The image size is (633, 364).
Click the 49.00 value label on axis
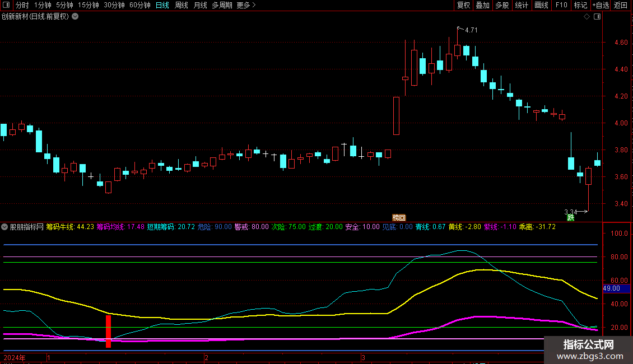[x=611, y=288]
